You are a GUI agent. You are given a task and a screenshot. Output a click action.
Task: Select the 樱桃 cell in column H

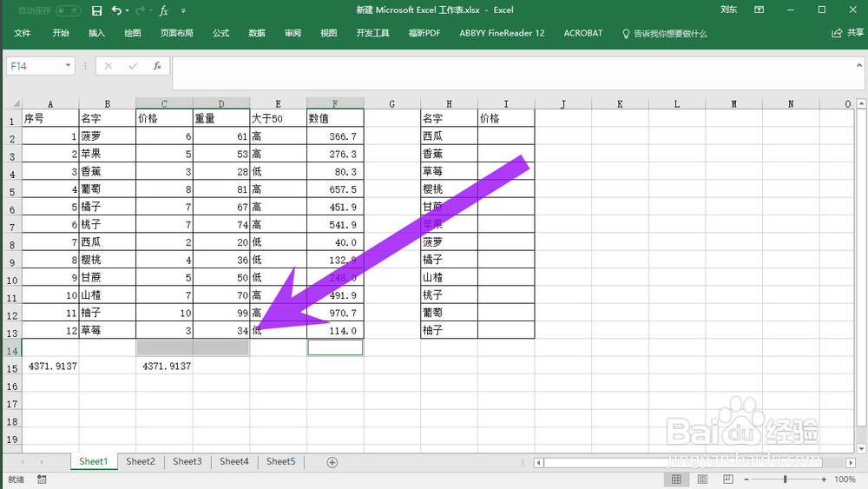449,189
